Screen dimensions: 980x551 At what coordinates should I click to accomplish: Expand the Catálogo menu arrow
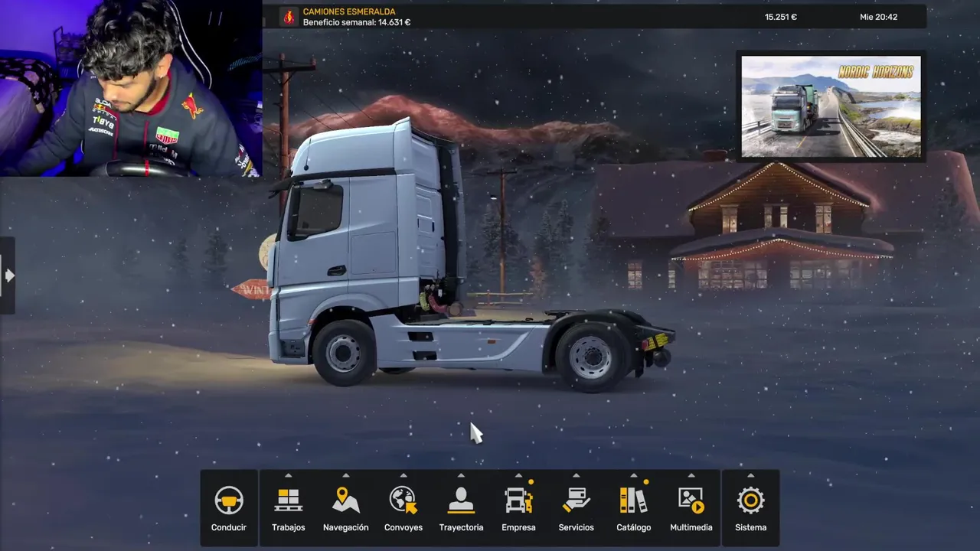click(633, 475)
